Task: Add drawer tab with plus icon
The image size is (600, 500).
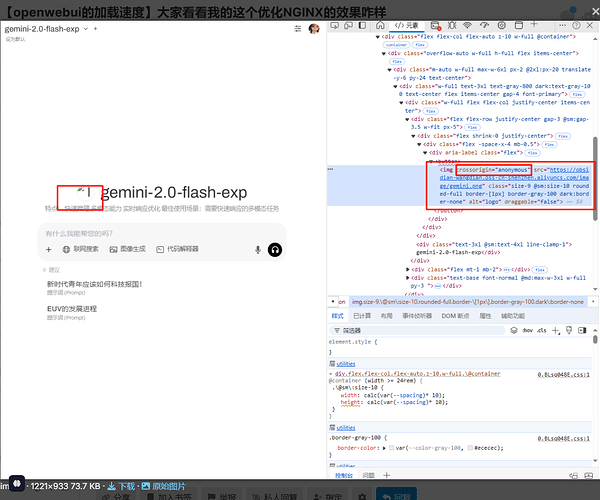Action: 386,475
